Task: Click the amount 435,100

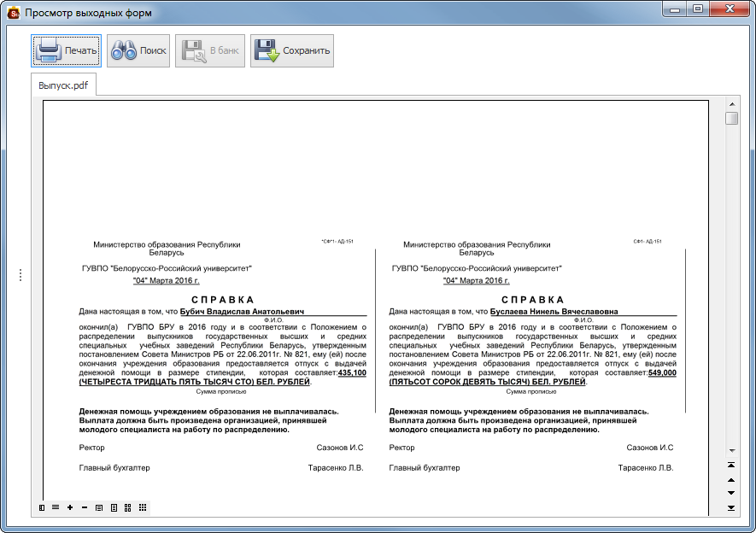Action: [x=352, y=372]
